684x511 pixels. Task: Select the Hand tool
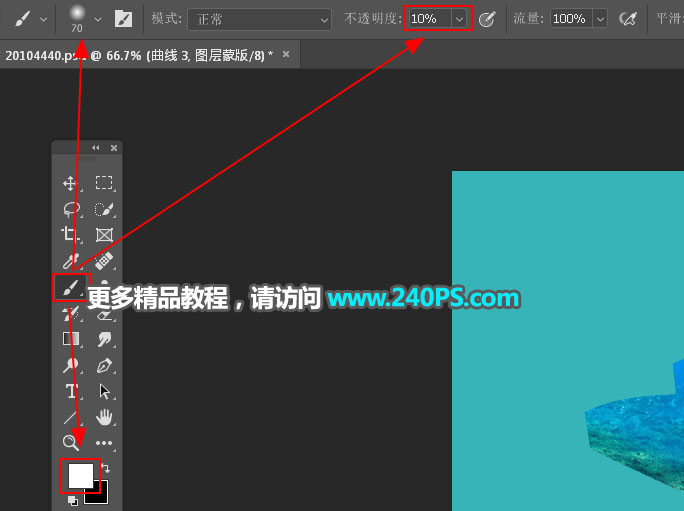point(104,417)
